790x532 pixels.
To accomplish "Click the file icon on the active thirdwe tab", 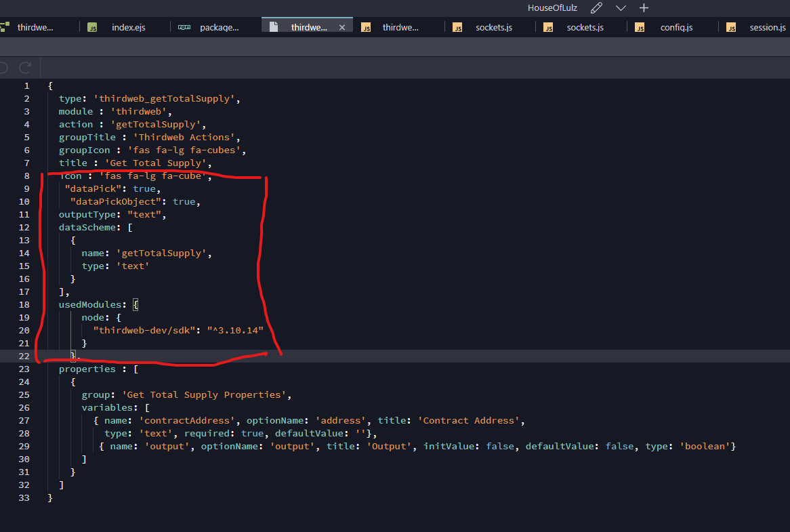I will [275, 27].
